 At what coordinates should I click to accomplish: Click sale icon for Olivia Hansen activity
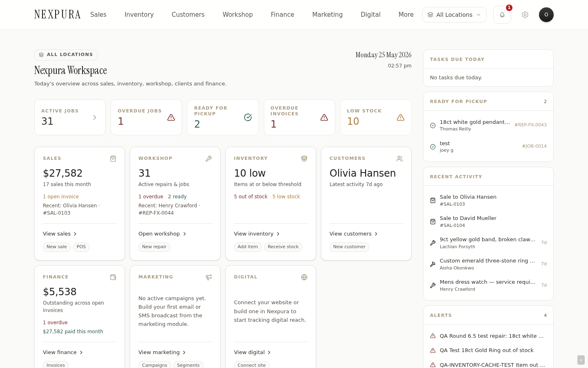pos(433,200)
